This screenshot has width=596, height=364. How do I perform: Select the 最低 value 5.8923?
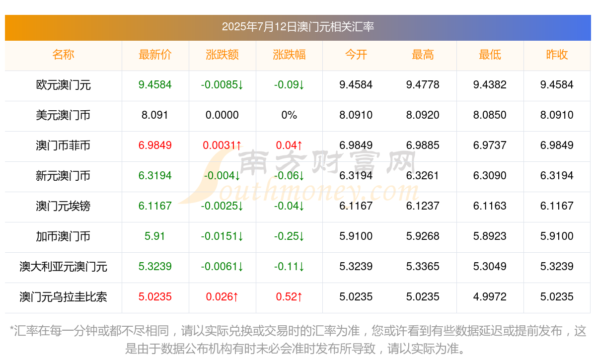(x=490, y=236)
